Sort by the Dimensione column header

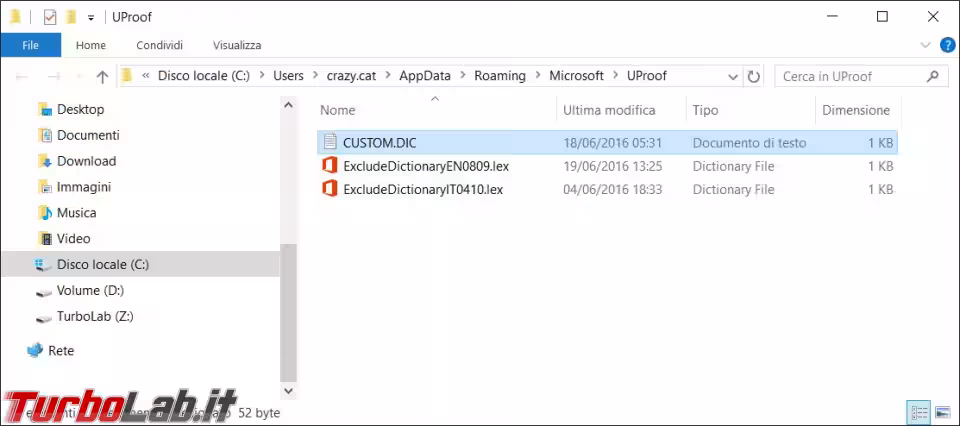856,110
